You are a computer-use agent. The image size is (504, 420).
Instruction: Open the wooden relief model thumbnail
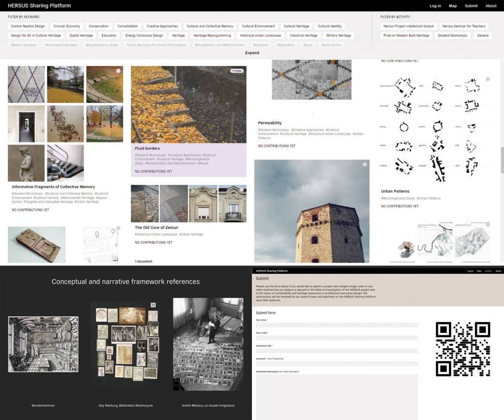coord(36,245)
